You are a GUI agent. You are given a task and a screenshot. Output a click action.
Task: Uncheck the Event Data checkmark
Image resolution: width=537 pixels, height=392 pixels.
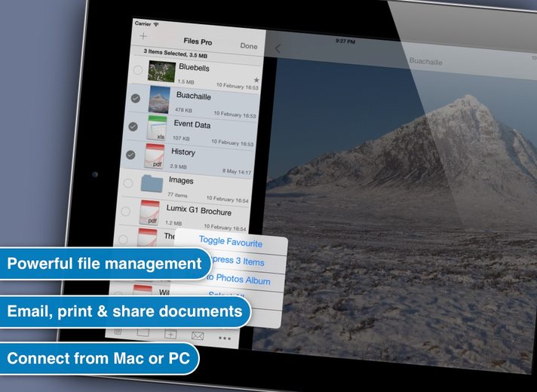[x=133, y=127]
